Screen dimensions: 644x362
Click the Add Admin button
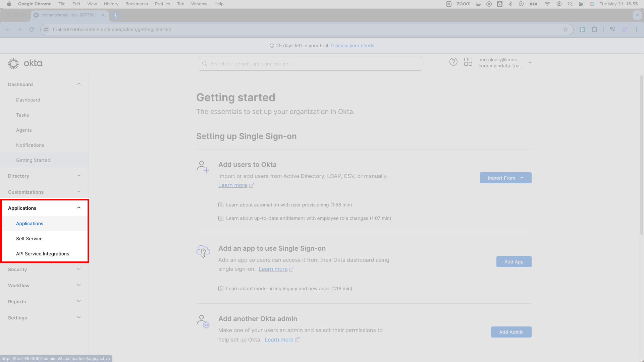tap(511, 332)
